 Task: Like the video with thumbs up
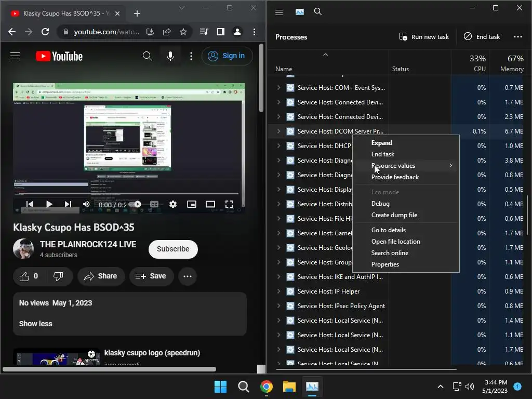[29, 276]
